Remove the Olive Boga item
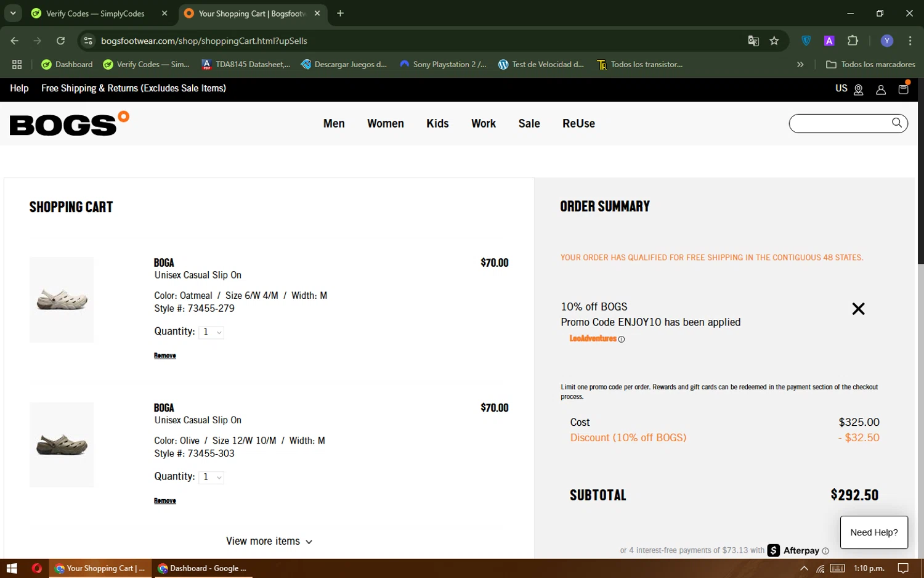This screenshot has width=924, height=578. tap(165, 501)
